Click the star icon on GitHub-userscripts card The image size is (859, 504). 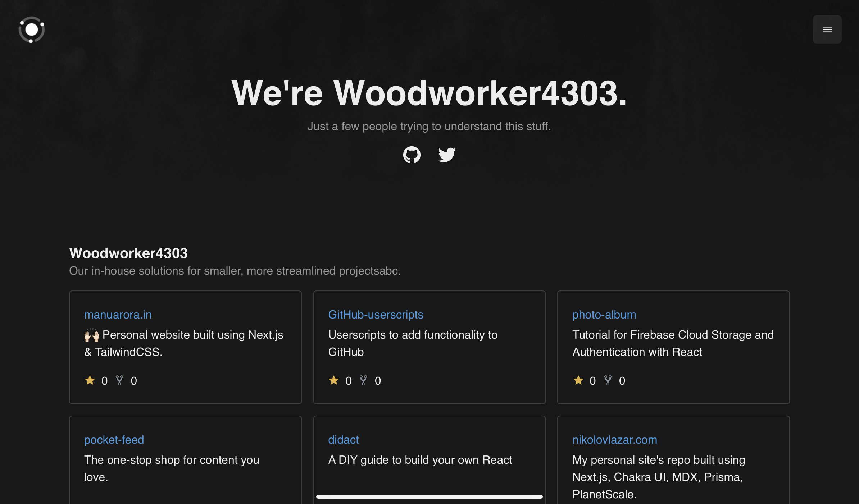[x=334, y=380]
